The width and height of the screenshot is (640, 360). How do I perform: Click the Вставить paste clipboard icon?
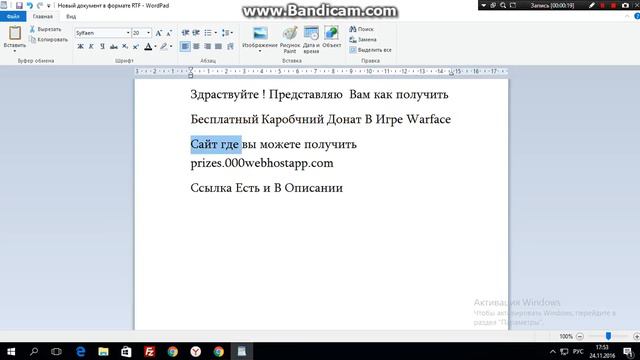(15, 33)
